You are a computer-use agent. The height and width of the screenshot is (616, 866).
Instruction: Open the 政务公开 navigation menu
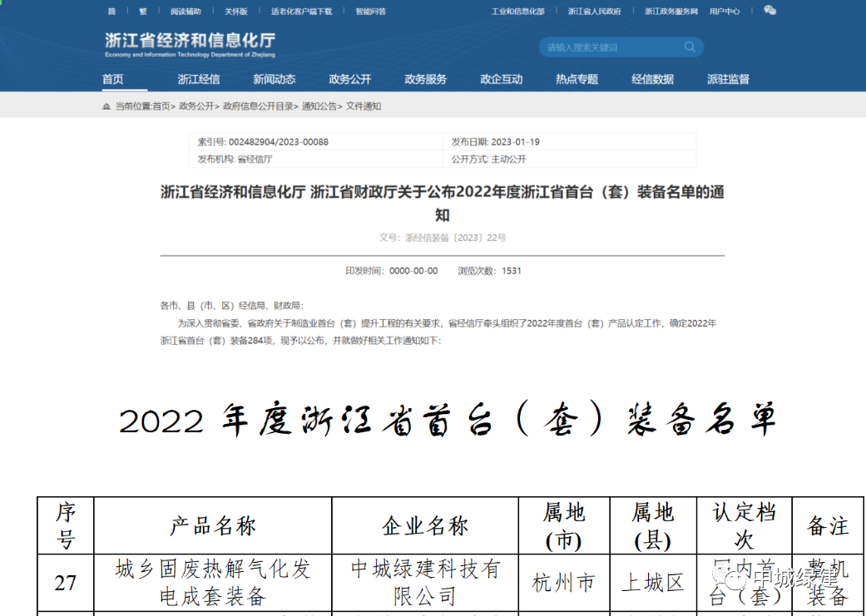pyautogui.click(x=349, y=79)
